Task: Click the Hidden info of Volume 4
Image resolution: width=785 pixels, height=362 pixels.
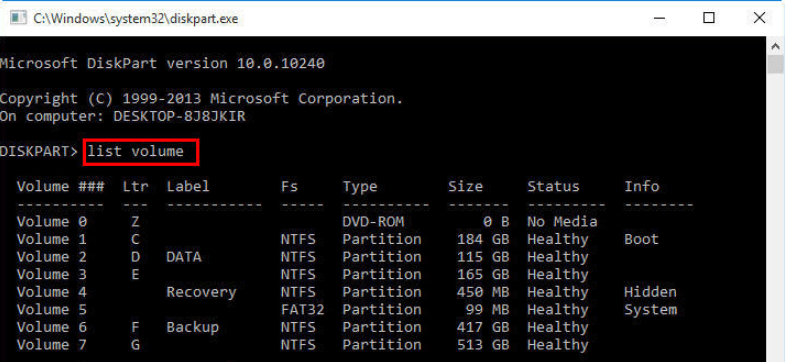Action: (650, 292)
